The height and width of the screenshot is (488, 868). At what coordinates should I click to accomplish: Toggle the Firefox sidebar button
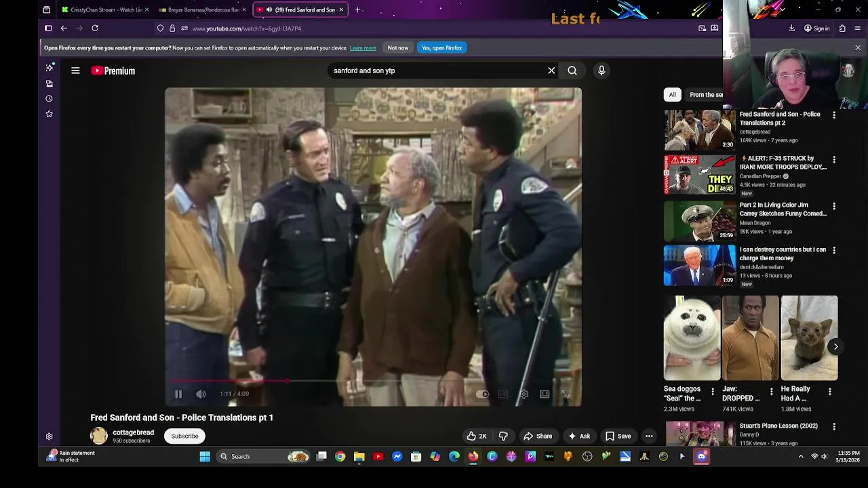[x=48, y=28]
